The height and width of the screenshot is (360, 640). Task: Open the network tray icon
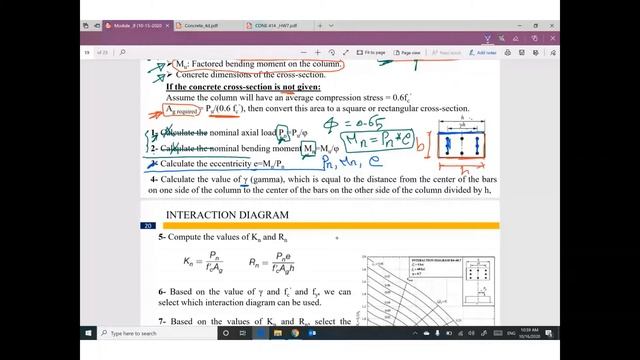(460, 333)
